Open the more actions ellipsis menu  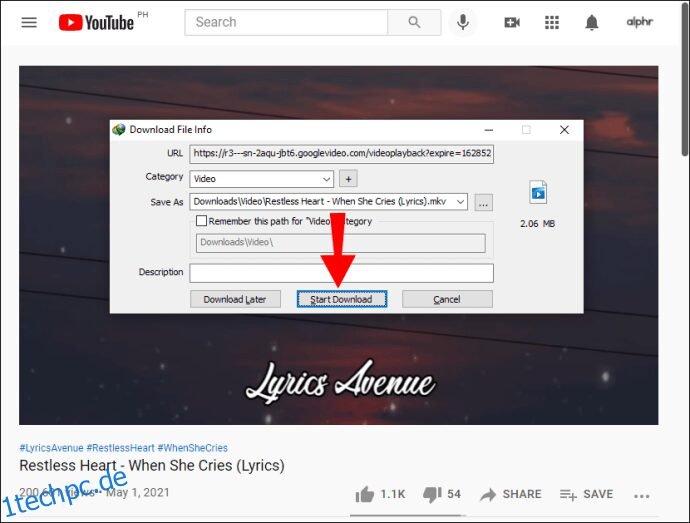642,496
